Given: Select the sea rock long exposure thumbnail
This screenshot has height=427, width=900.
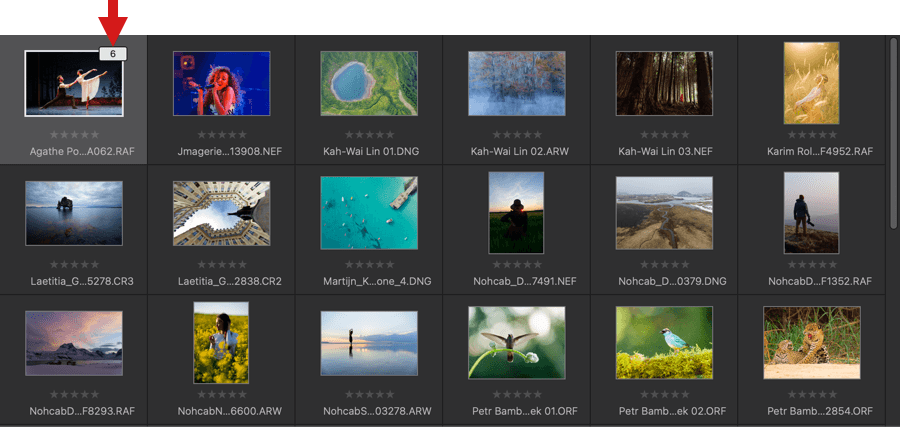Looking at the screenshot, I should [x=73, y=213].
